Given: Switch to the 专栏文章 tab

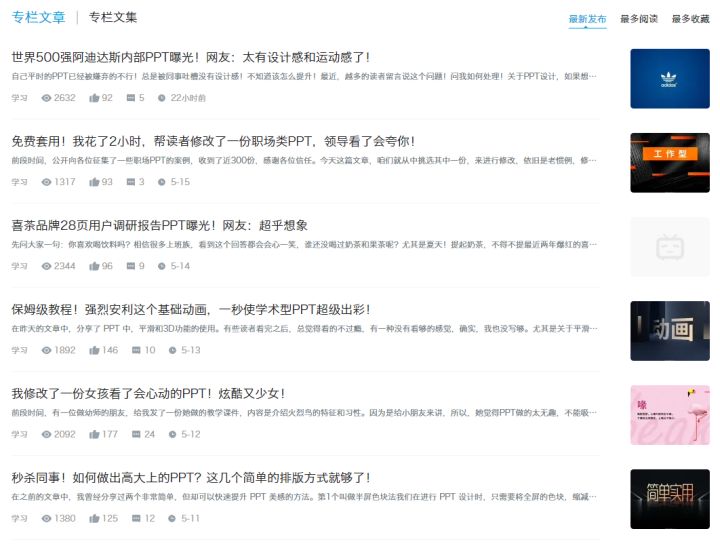Looking at the screenshot, I should 39,17.
